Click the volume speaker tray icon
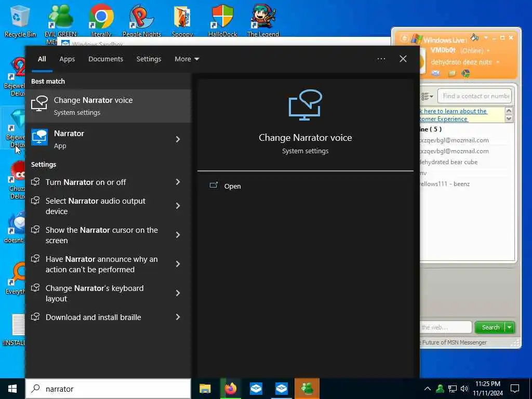The height and width of the screenshot is (399, 532). 464,389
